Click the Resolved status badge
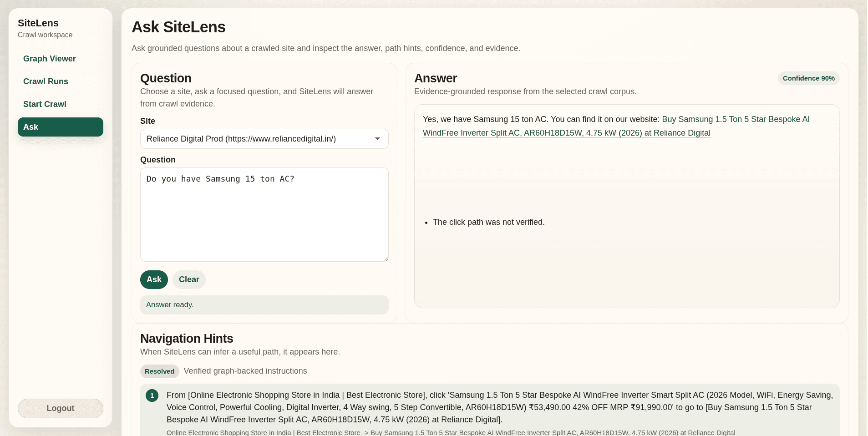The width and height of the screenshot is (868, 436). point(159,371)
